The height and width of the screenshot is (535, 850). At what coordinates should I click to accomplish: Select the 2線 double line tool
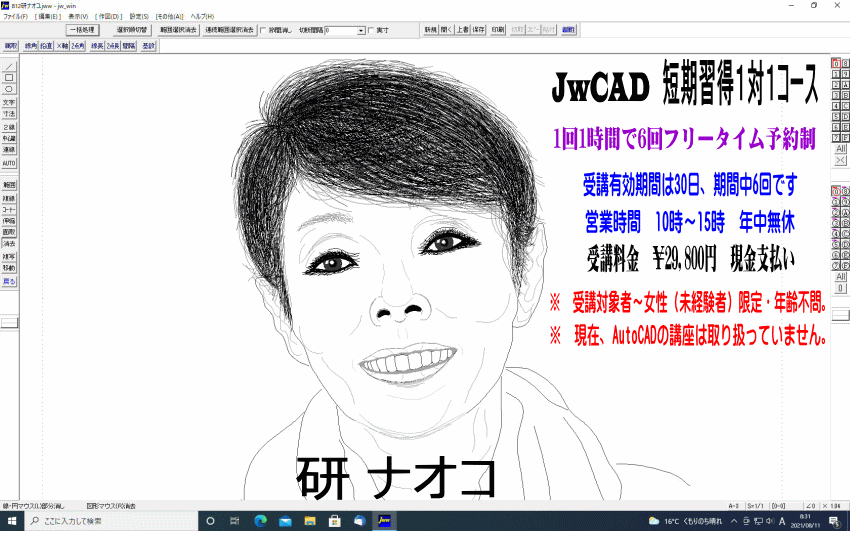[x=9, y=127]
